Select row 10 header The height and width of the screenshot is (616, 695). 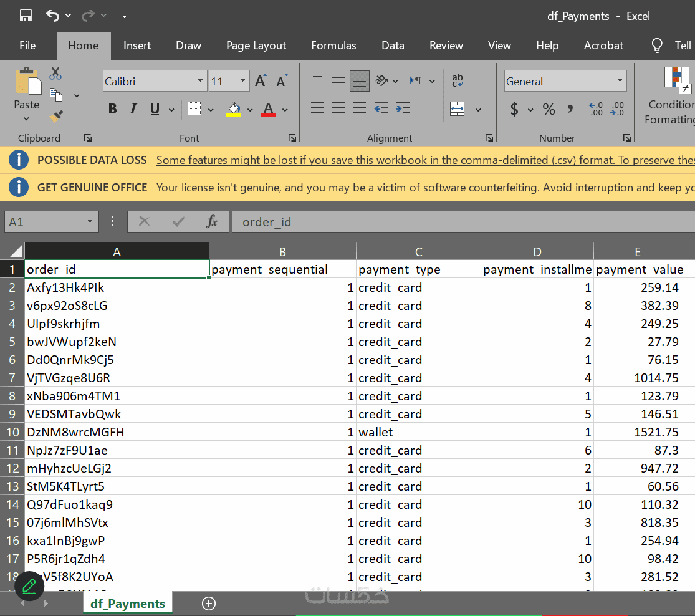12,432
